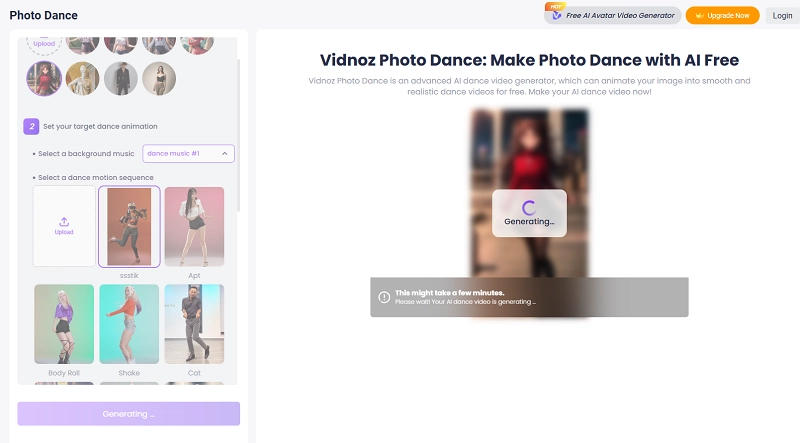800x443 pixels.
Task: Choose the Shake dance motion
Action: pyautogui.click(x=129, y=324)
